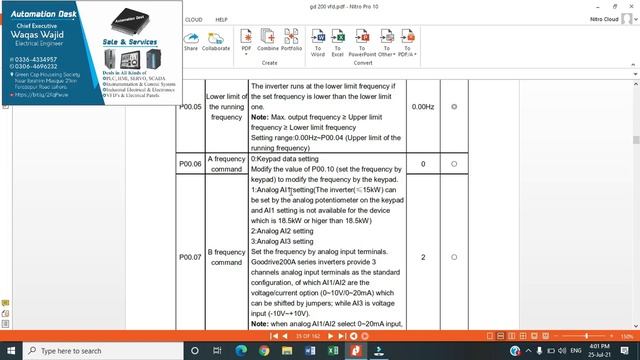This screenshot has height=360, width=640.
Task: Switch to continuous page view
Action: click(501, 336)
